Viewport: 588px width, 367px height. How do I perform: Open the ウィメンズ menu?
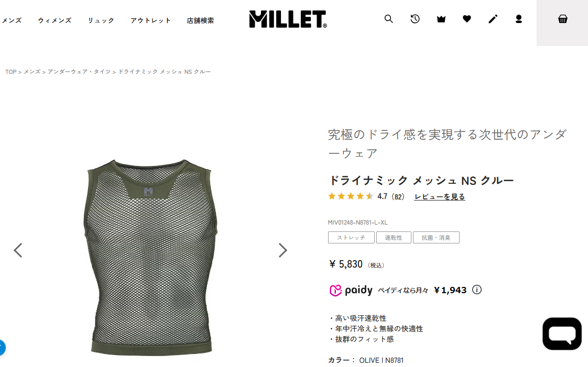coord(55,20)
